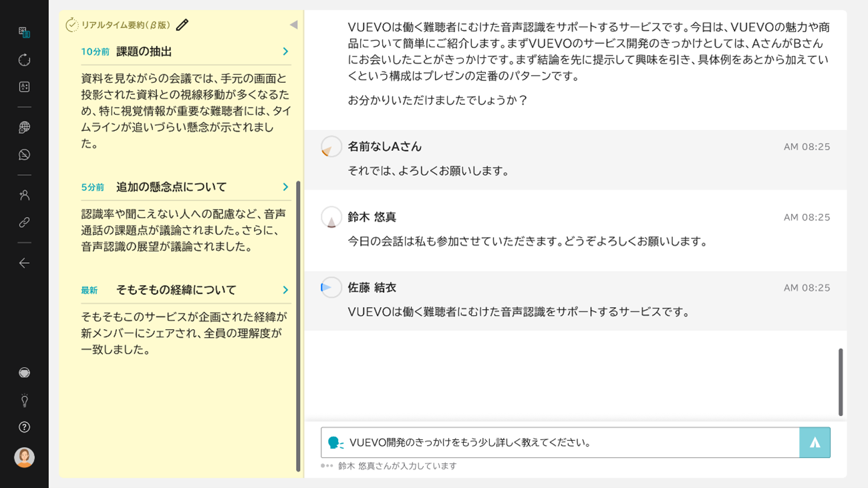Screen dimensions: 868x488
Task: Open the font size settings icon
Action: (x=24, y=87)
